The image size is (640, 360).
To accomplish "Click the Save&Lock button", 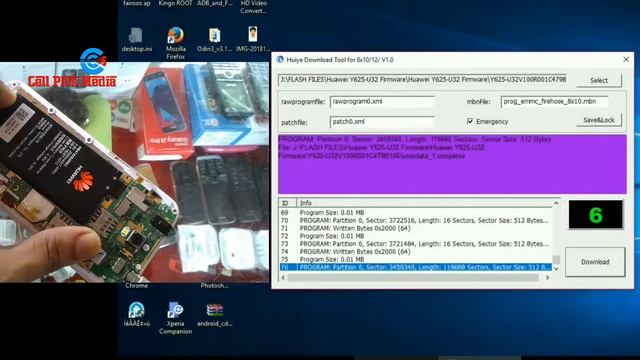I will coord(599,120).
